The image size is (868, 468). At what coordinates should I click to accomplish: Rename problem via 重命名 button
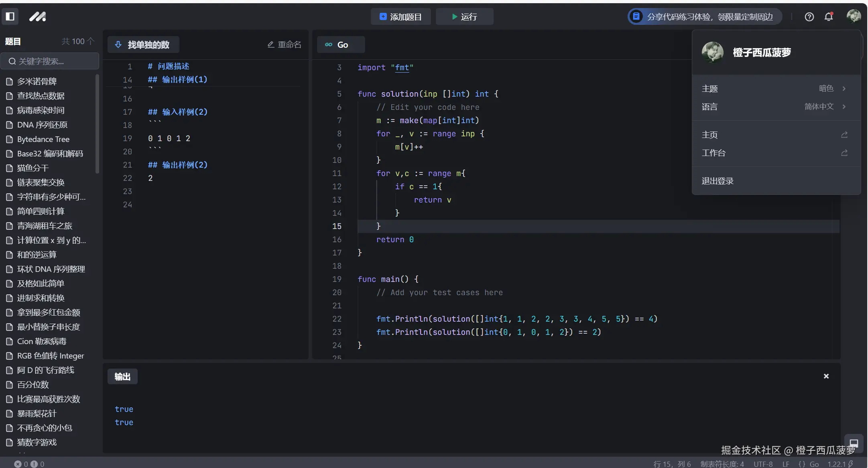coord(285,45)
